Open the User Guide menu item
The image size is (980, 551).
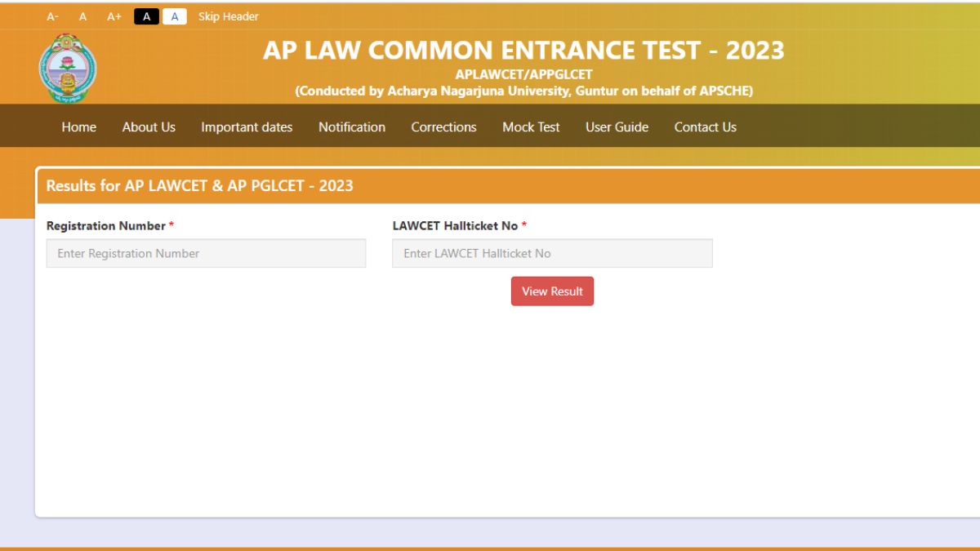pos(617,127)
